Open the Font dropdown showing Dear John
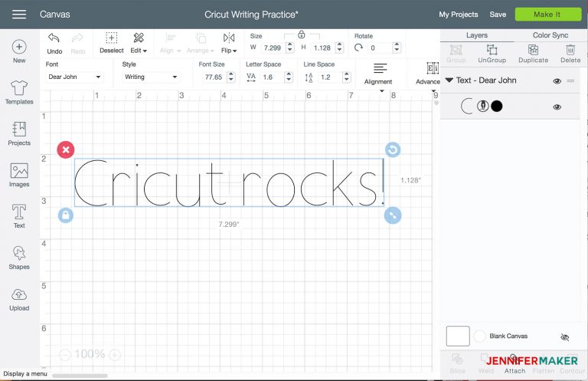Image resolution: width=588 pixels, height=381 pixels. (x=74, y=77)
